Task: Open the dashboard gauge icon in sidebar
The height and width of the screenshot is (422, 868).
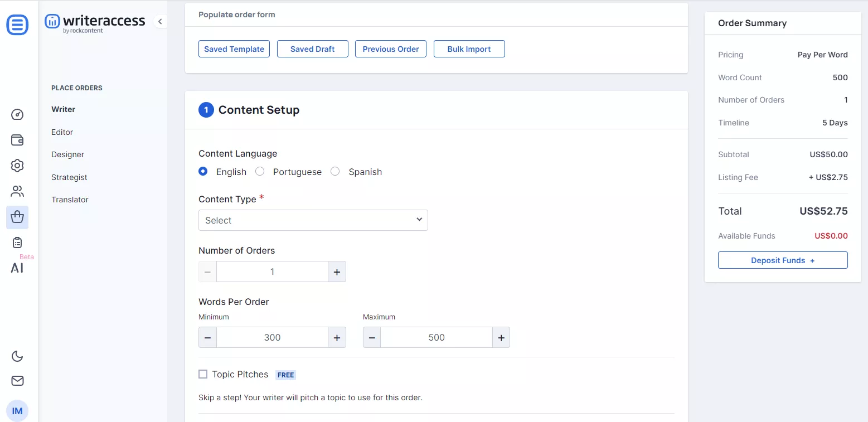Action: (17, 115)
